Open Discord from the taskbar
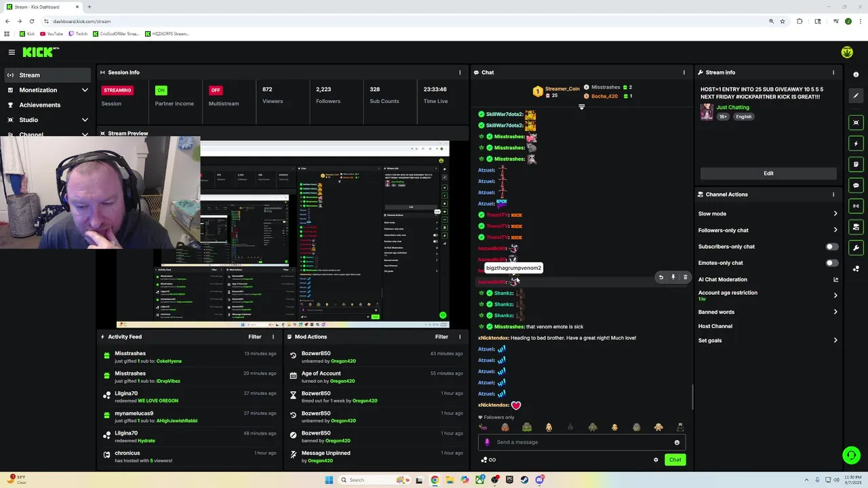The width and height of the screenshot is (868, 488). coord(540,480)
